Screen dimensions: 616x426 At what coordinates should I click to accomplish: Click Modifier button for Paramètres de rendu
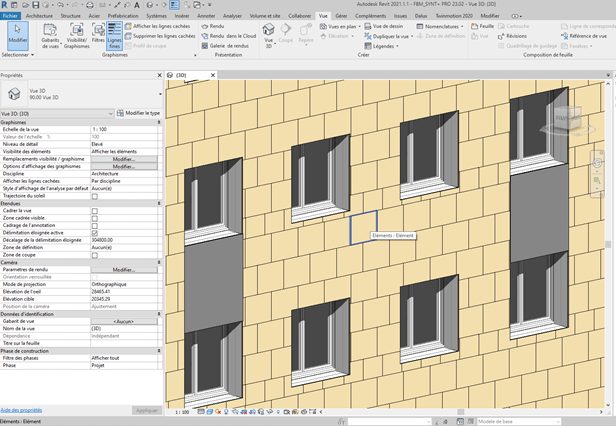tap(124, 270)
